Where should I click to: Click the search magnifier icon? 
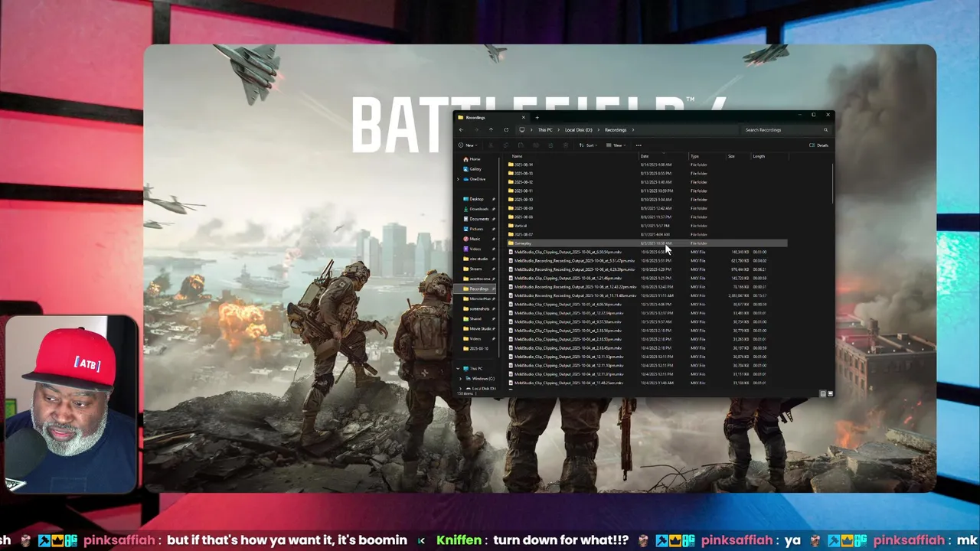[825, 129]
